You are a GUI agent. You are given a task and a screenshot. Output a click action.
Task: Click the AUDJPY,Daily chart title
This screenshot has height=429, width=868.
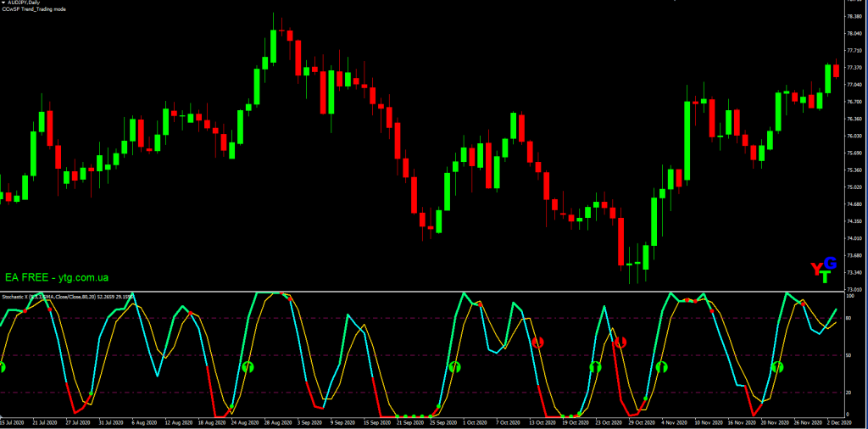[x=25, y=3]
